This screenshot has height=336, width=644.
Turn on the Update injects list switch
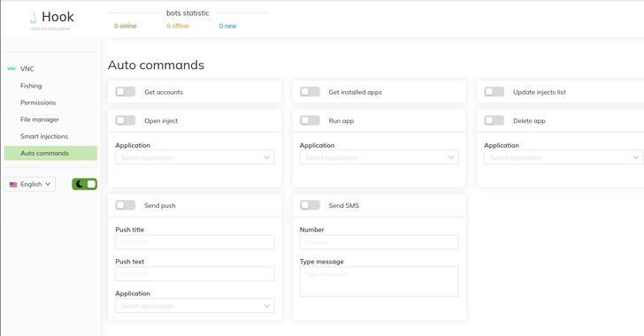(494, 92)
